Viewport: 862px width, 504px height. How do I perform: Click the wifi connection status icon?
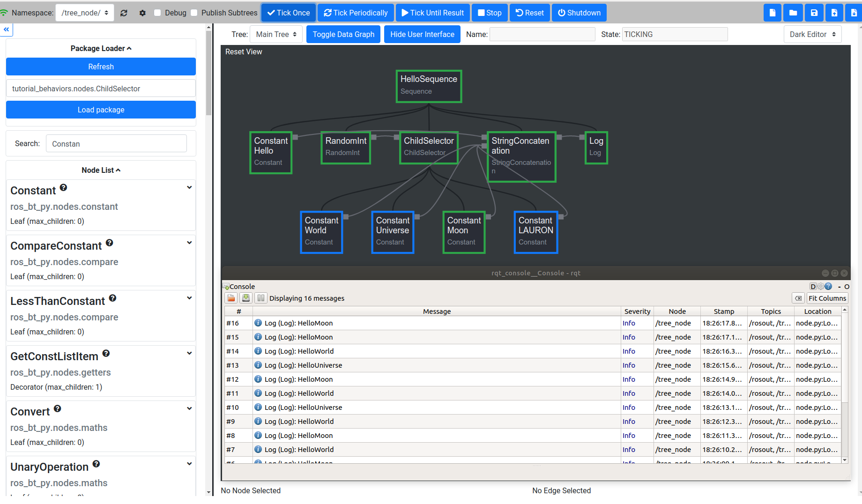(4, 13)
